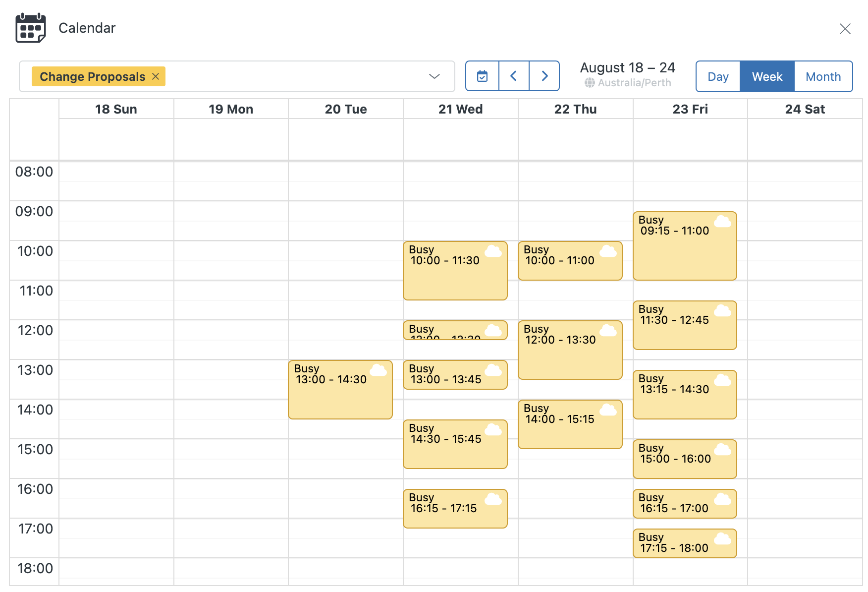Advance to the next week
This screenshot has height=592, width=868.
pyautogui.click(x=544, y=76)
